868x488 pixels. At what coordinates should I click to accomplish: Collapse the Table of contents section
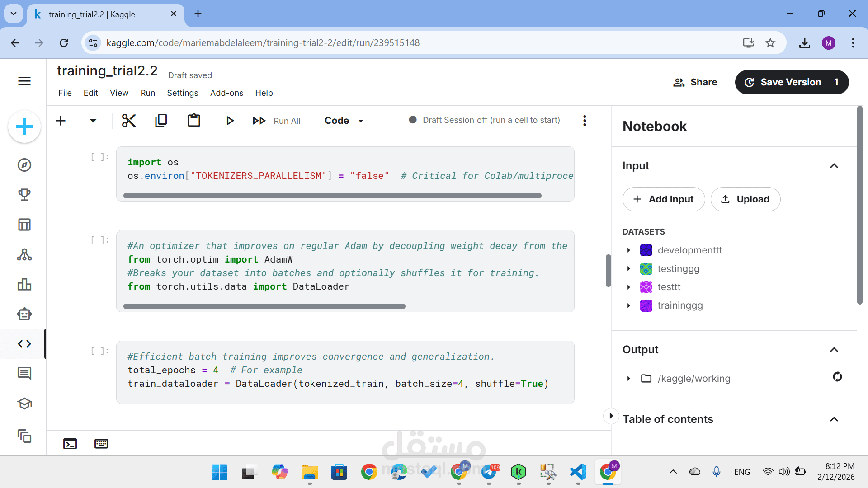pos(834,419)
